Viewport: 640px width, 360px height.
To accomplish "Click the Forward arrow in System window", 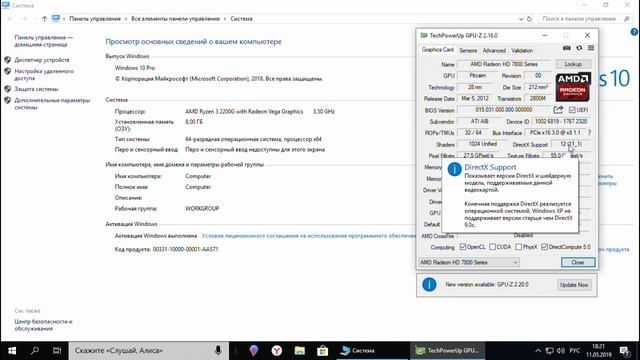I will (24, 19).
